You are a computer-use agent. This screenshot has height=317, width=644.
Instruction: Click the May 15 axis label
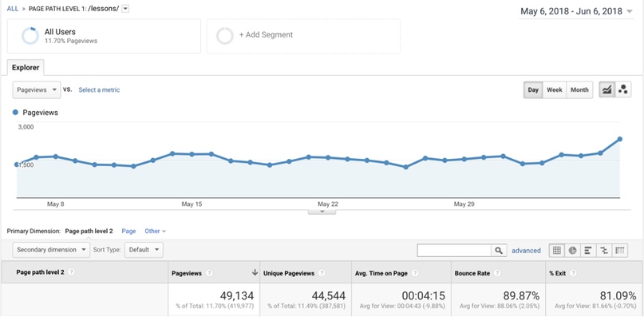pyautogui.click(x=192, y=204)
